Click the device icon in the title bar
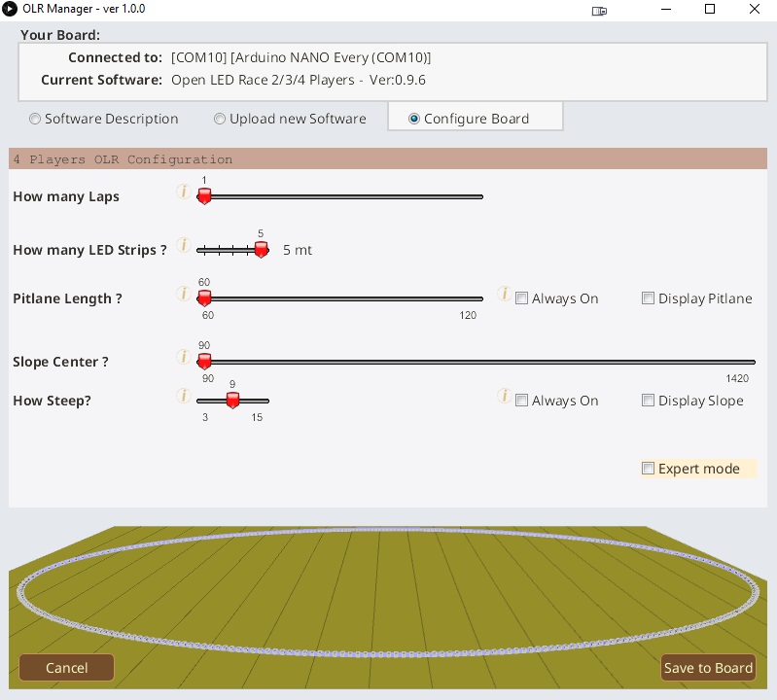Image resolution: width=777 pixels, height=700 pixels. pyautogui.click(x=599, y=11)
